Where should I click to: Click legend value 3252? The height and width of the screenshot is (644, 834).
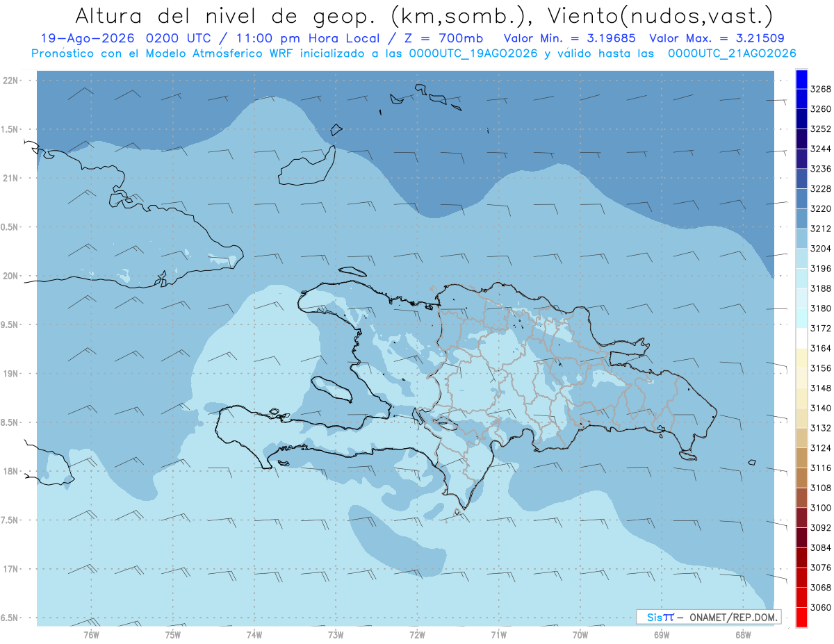(821, 129)
